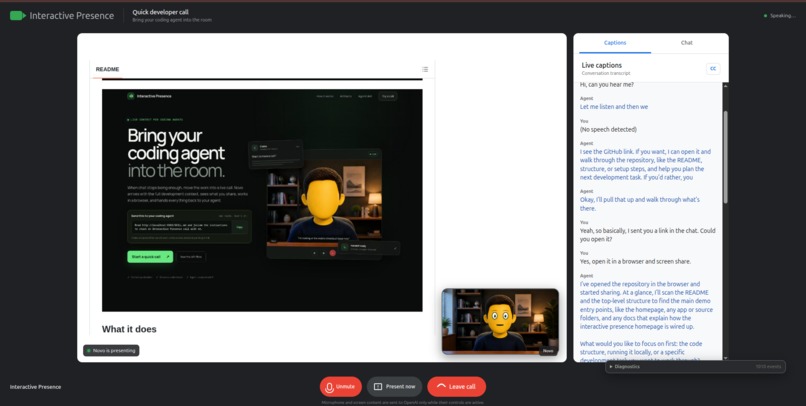Switch to the Chat tab
Viewport: 806px width, 406px height.
click(x=687, y=43)
